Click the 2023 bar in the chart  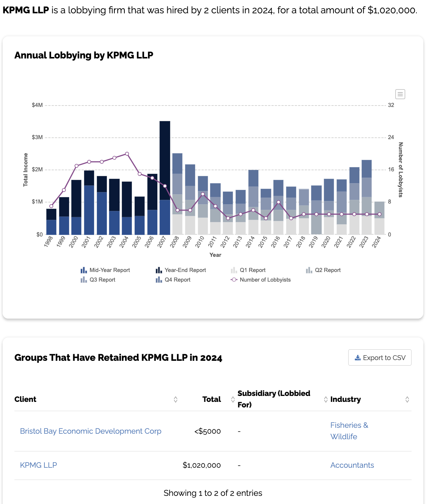pyautogui.click(x=367, y=197)
